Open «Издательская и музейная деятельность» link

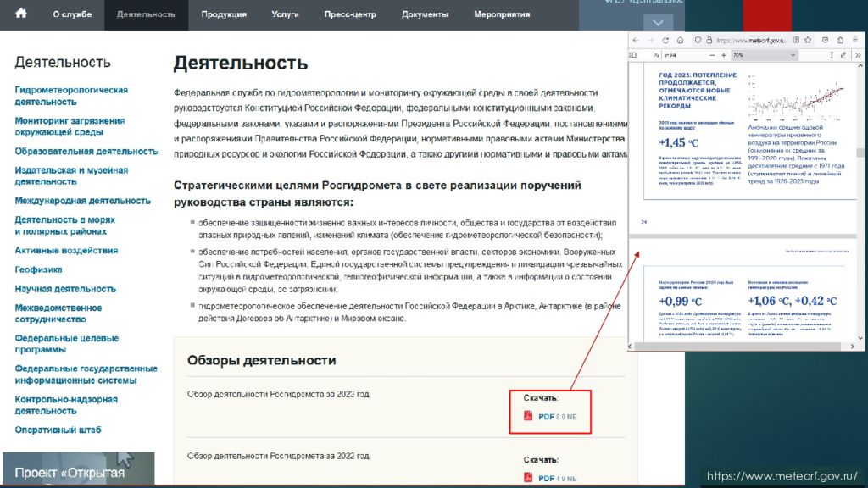(x=71, y=176)
